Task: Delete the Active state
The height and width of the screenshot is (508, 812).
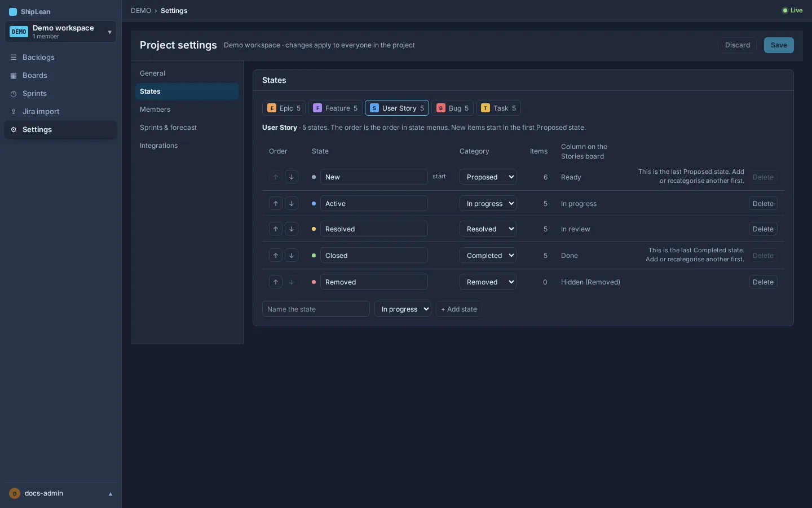Action: click(x=763, y=203)
